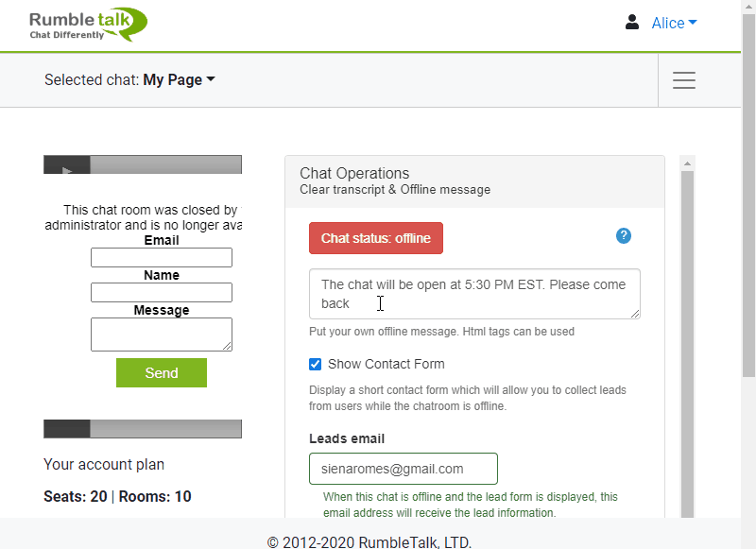This screenshot has width=756, height=549.
Task: Toggle the Chat status: offline button
Action: coord(376,238)
